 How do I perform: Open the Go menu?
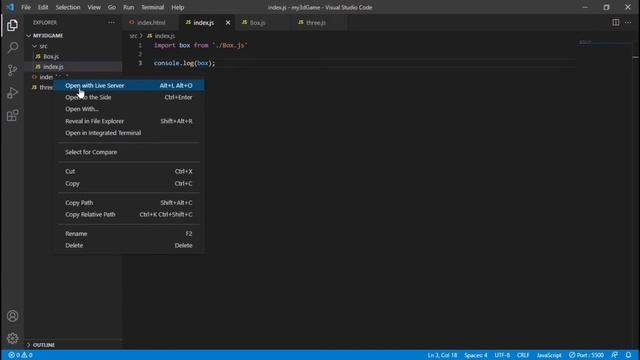(x=112, y=7)
